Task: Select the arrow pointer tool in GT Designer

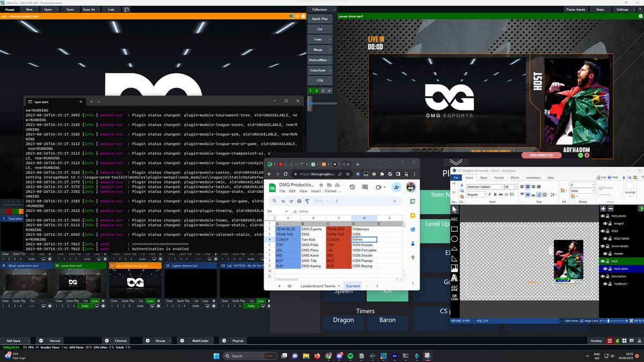Action: tap(455, 209)
